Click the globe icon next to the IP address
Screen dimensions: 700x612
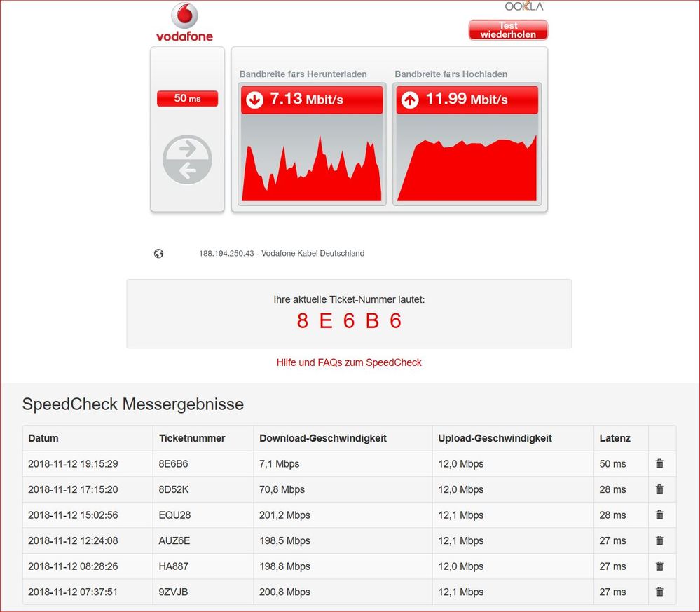point(159,253)
